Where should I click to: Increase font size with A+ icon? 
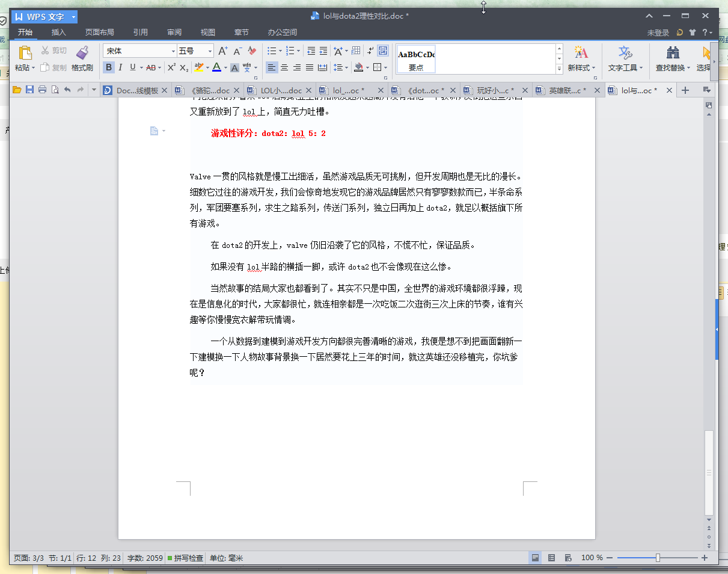[222, 51]
